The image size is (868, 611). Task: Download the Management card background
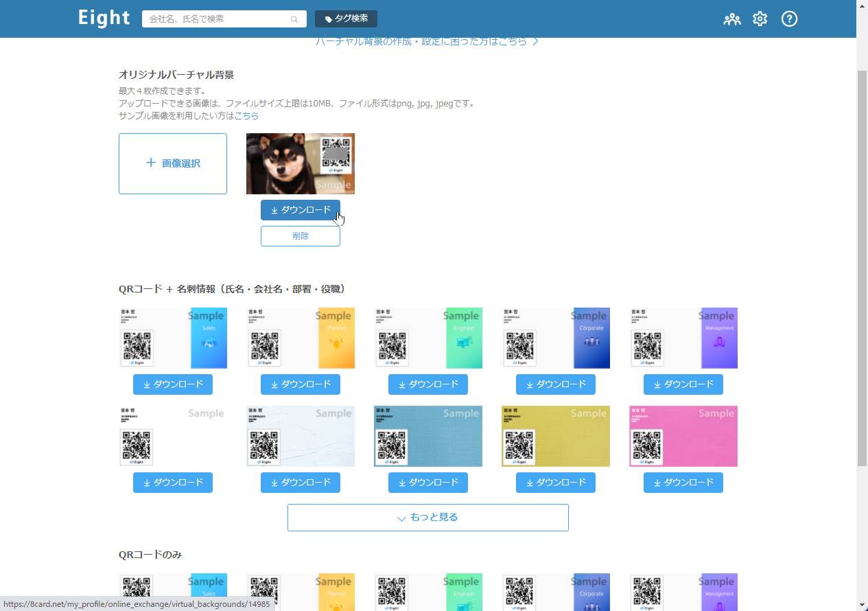[683, 384]
